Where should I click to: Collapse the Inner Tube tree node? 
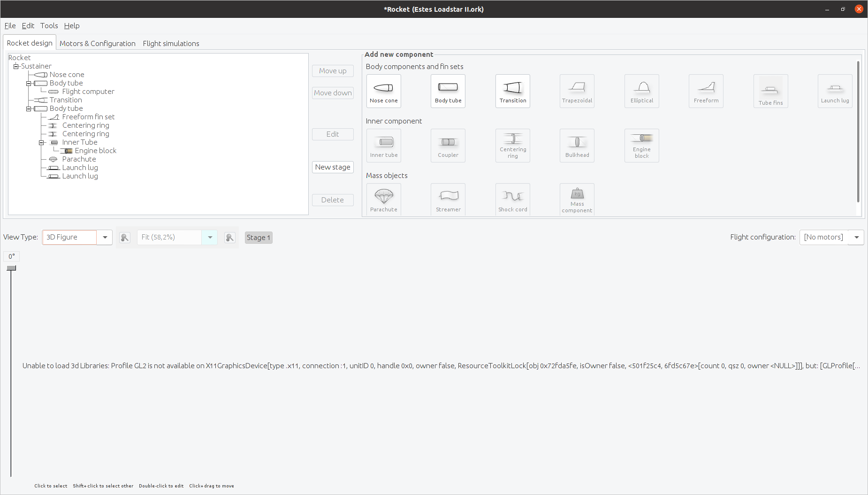pos(42,142)
